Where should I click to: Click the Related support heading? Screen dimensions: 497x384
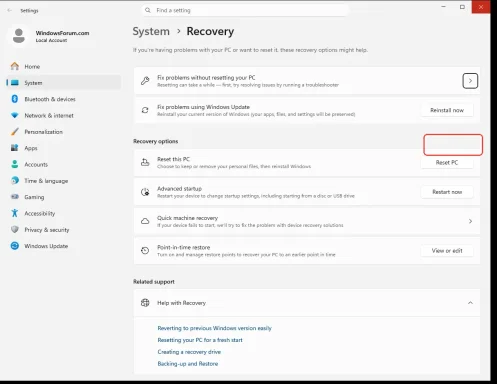(154, 282)
